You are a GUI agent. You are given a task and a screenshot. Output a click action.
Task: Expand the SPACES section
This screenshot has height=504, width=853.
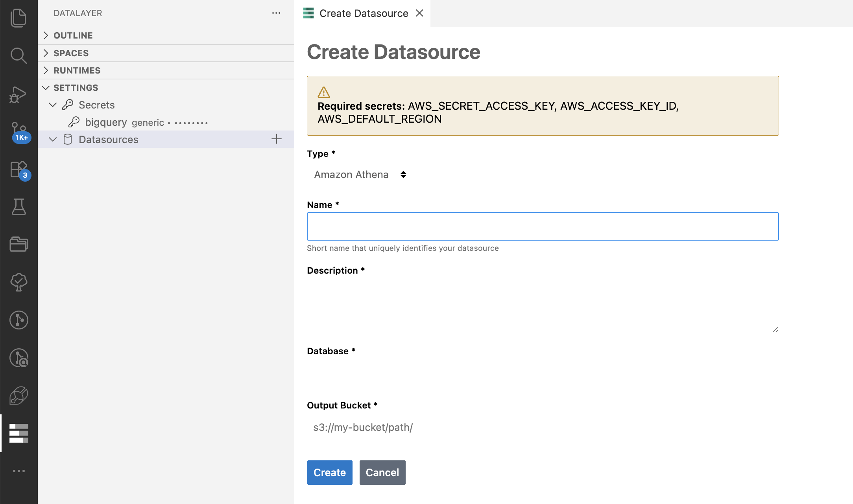[71, 53]
